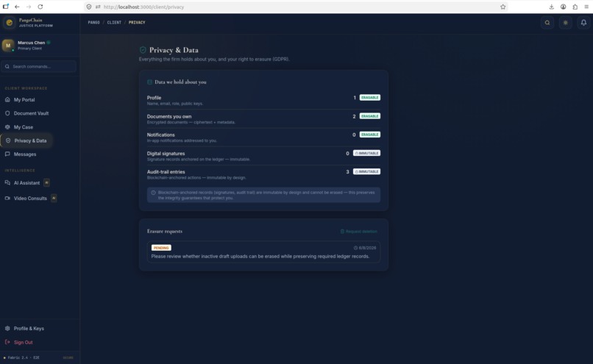593x364 pixels.
Task: Click browser back arrow
Action: pyautogui.click(x=17, y=7)
